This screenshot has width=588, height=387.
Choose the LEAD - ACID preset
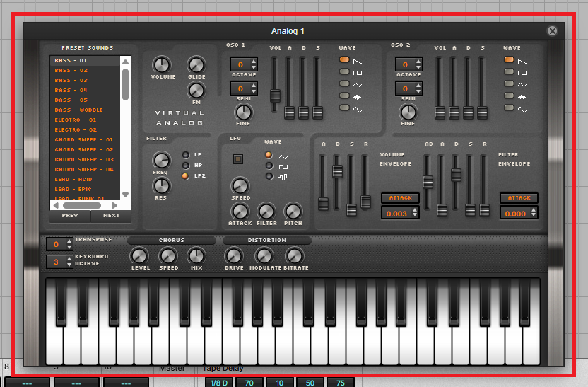75,180
